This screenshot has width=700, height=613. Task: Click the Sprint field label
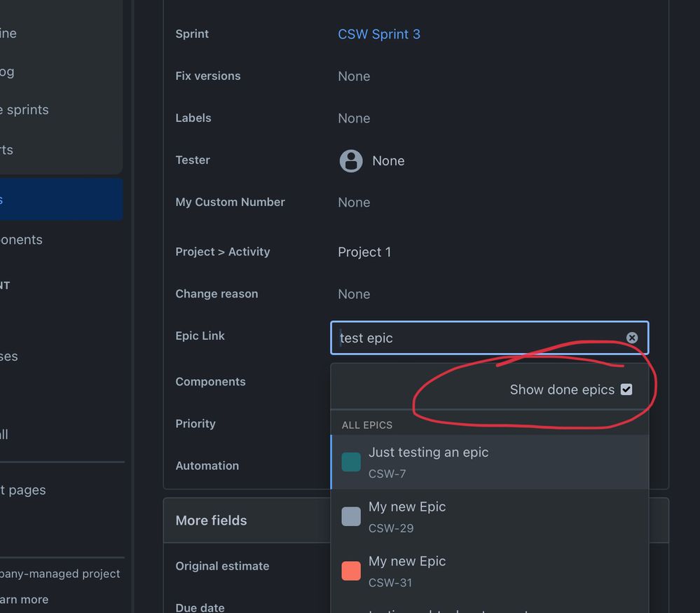coord(192,34)
